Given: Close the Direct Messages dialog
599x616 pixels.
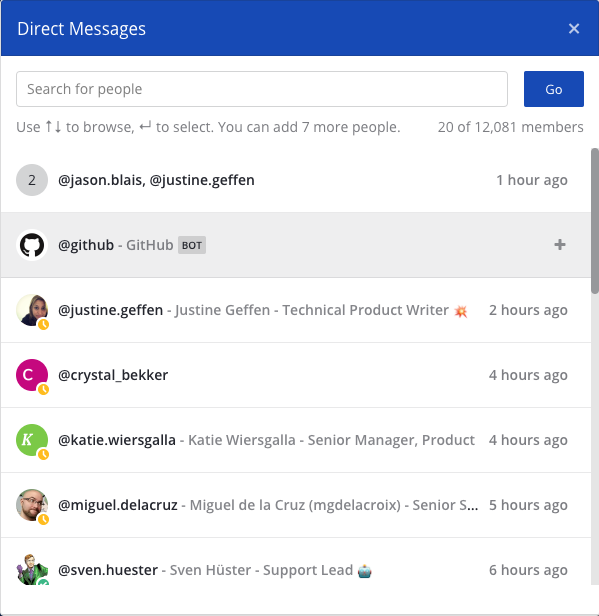Looking at the screenshot, I should tap(574, 29).
